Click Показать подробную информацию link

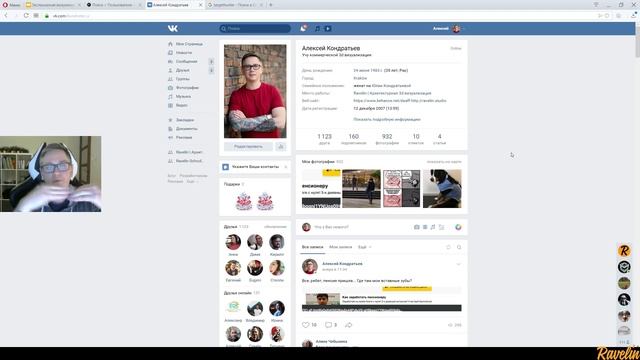(x=387, y=120)
